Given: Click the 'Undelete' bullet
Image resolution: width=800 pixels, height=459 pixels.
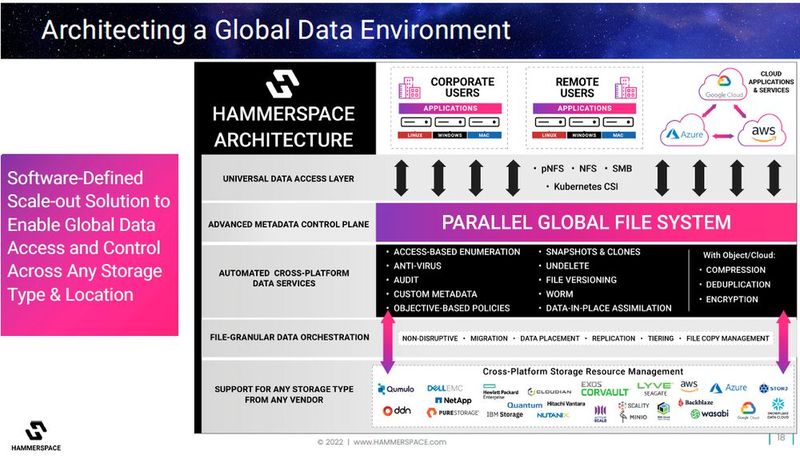Looking at the screenshot, I should [x=567, y=266].
